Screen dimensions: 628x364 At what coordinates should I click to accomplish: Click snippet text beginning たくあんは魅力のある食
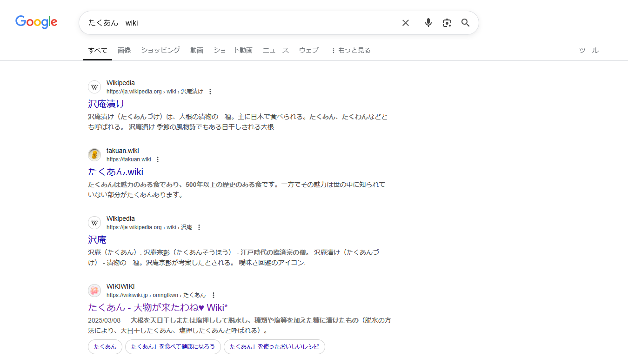(237, 190)
